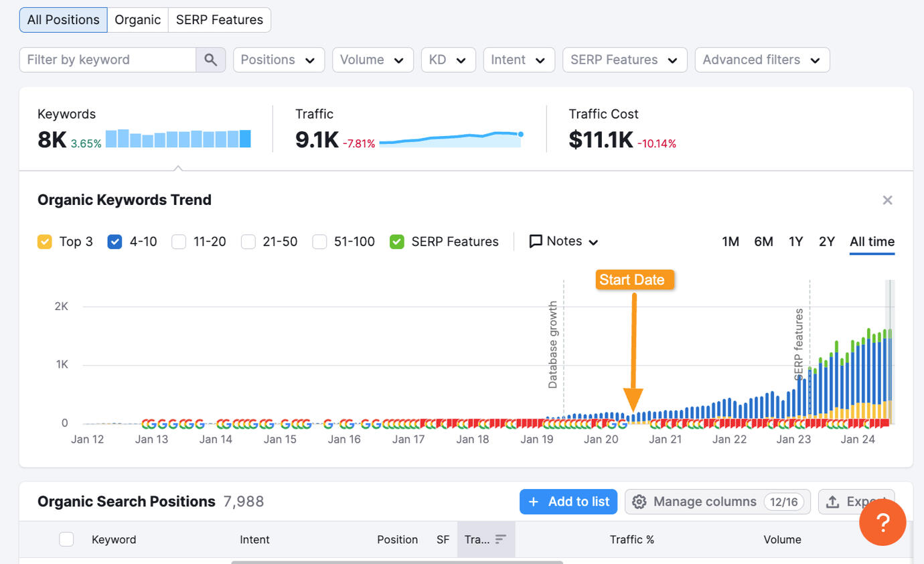The height and width of the screenshot is (564, 924).
Task: Select the 1Y time range
Action: click(795, 241)
